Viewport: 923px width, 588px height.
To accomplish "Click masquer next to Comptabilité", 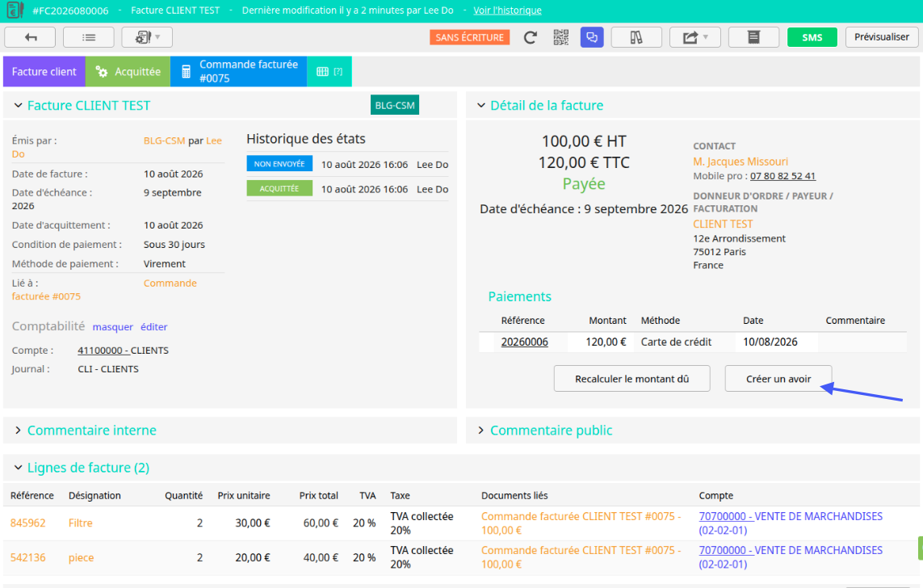I will pyautogui.click(x=112, y=326).
